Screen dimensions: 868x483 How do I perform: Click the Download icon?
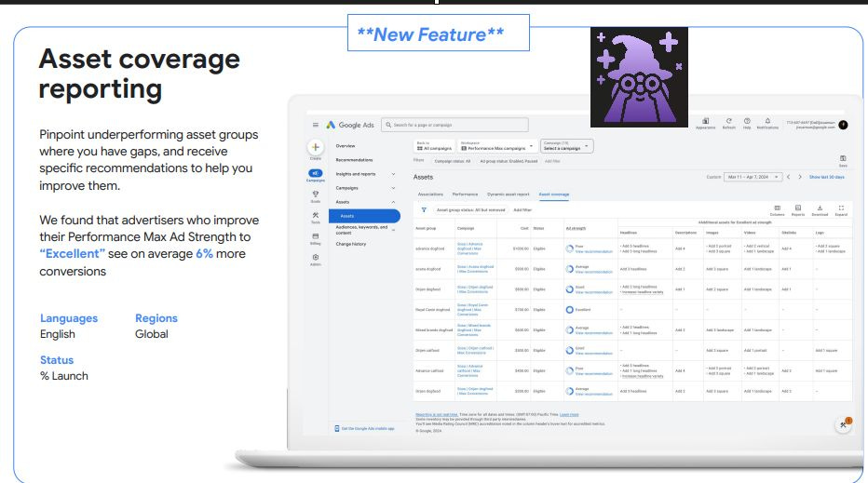click(820, 210)
